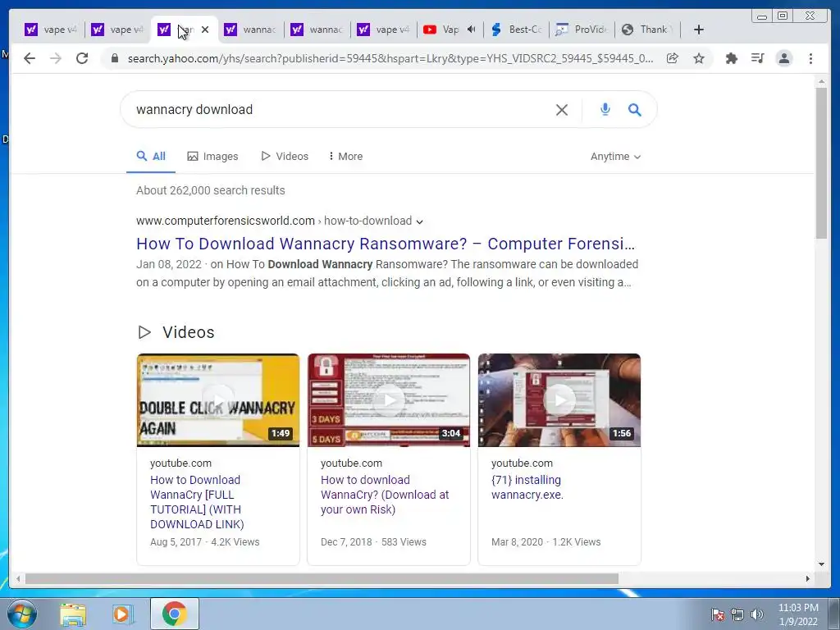Switch to the second 'vape v4' tab
840x630 pixels.
117,30
